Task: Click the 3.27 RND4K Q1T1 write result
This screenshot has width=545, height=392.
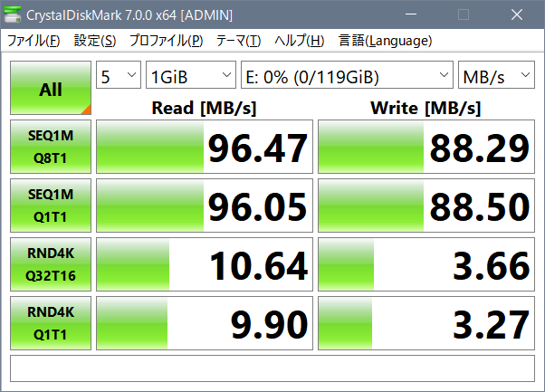Action: (426, 323)
